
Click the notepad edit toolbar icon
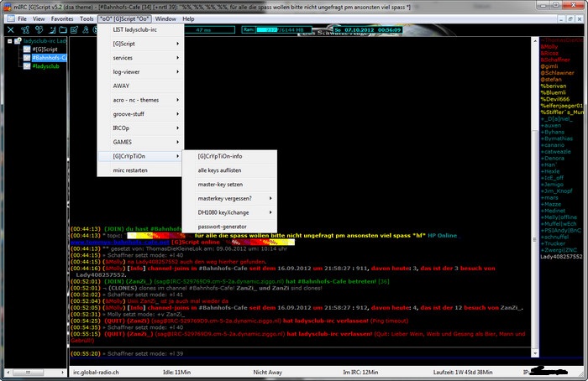(74, 29)
